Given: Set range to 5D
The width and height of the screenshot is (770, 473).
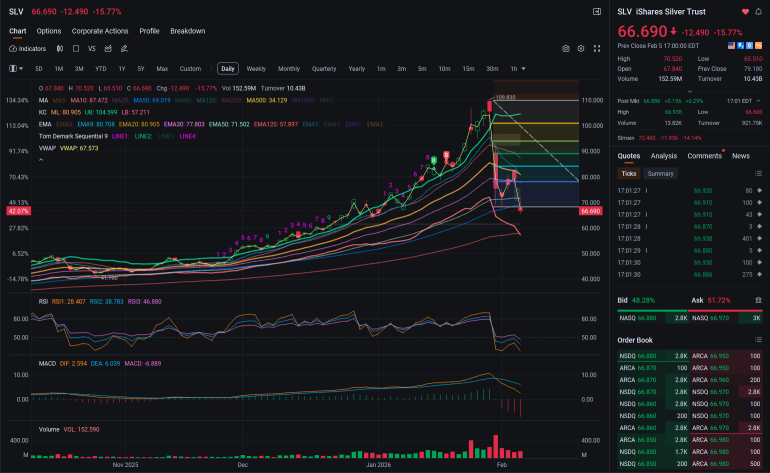Looking at the screenshot, I should (x=38, y=69).
